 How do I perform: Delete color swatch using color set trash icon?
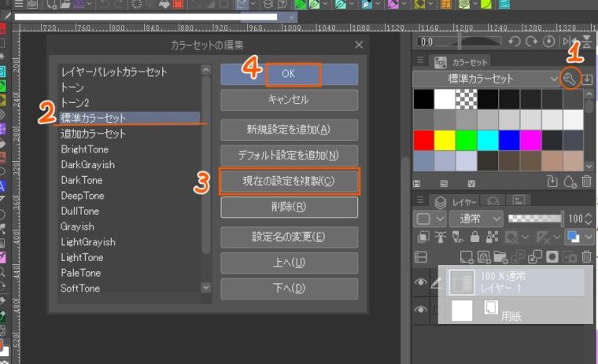[x=587, y=182]
